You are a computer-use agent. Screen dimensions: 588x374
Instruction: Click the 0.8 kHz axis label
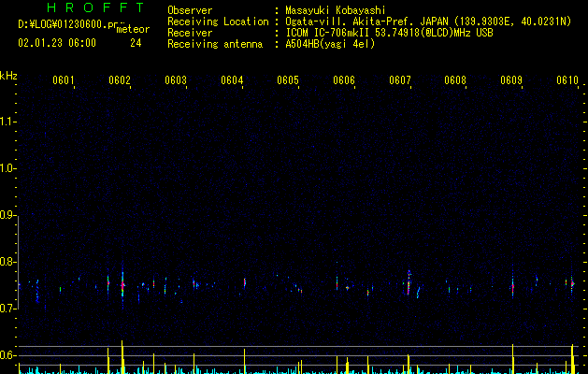coord(7,262)
